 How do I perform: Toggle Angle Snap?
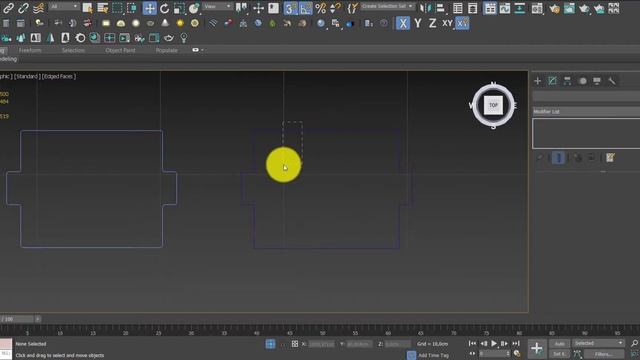point(305,8)
